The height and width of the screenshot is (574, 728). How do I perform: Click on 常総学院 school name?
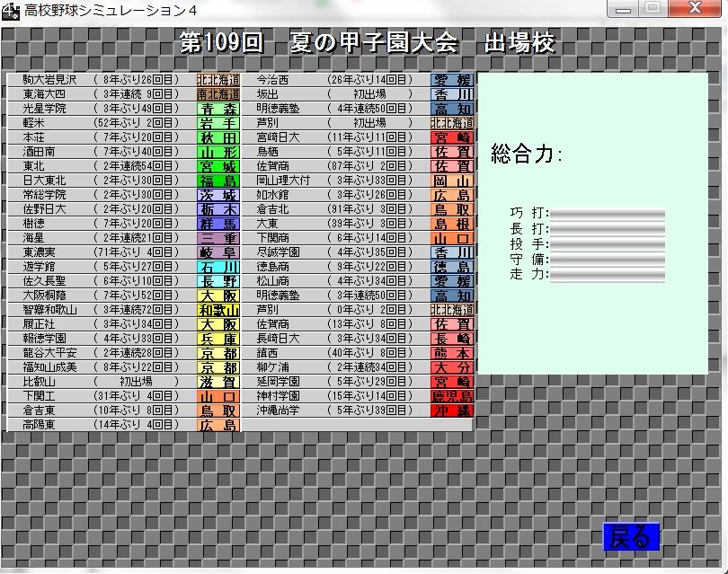coord(45,194)
